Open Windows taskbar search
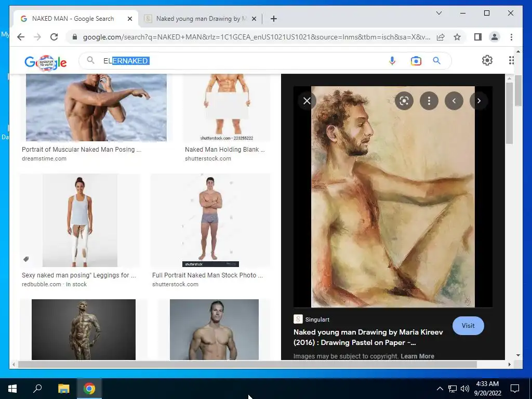 click(x=37, y=389)
